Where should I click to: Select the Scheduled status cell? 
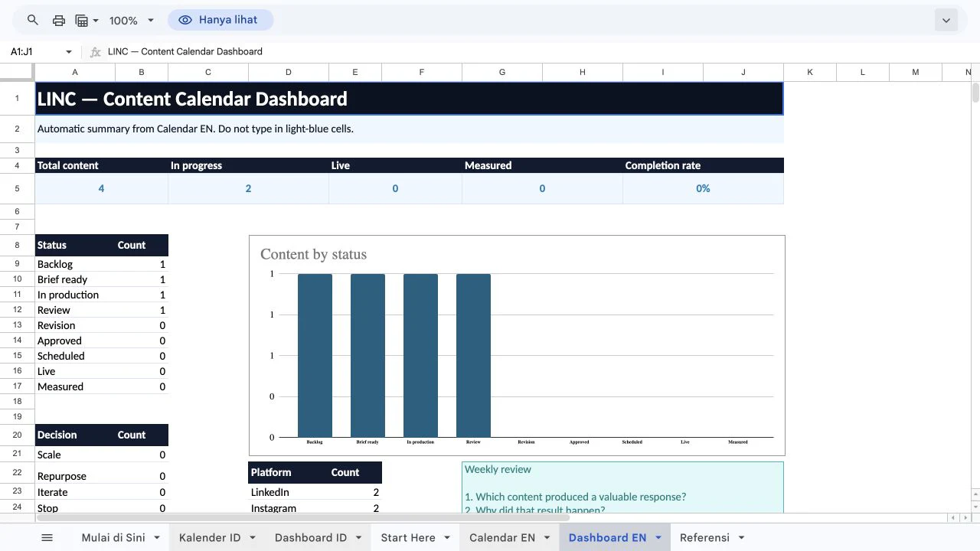pyautogui.click(x=75, y=356)
